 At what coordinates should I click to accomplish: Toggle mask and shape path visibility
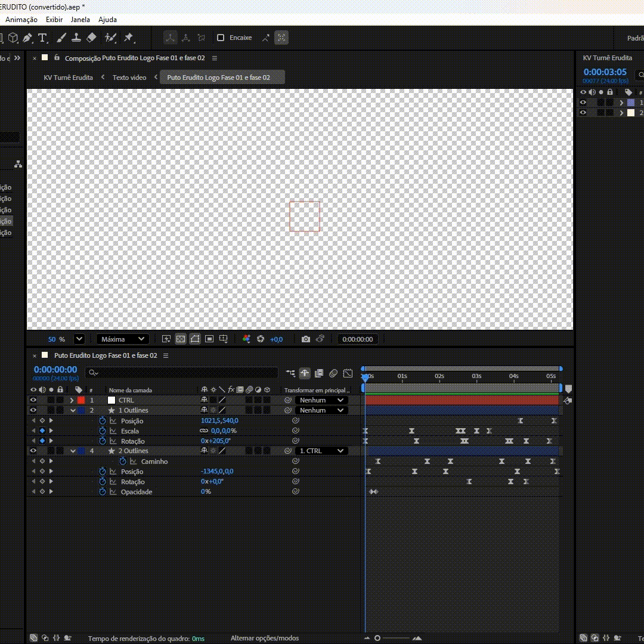(195, 339)
